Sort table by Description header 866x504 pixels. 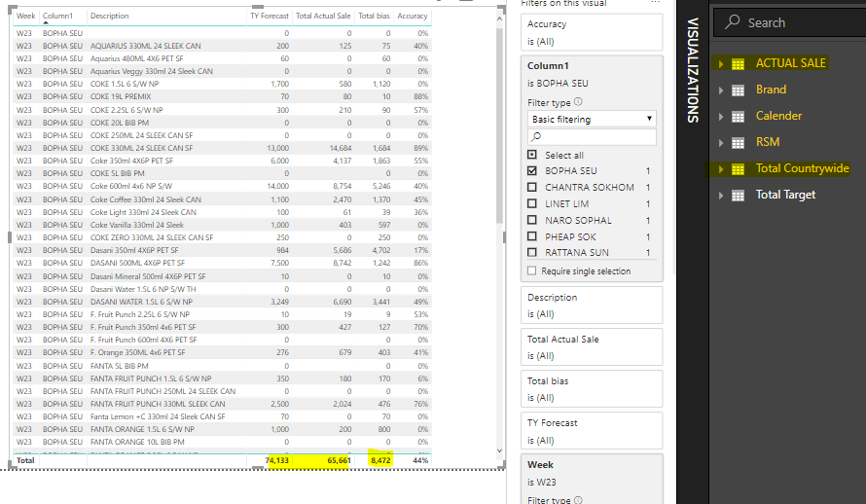[109, 16]
